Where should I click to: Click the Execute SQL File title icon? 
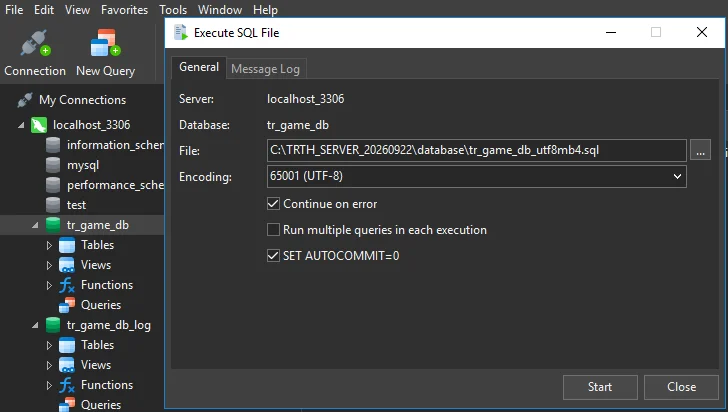[x=181, y=33]
